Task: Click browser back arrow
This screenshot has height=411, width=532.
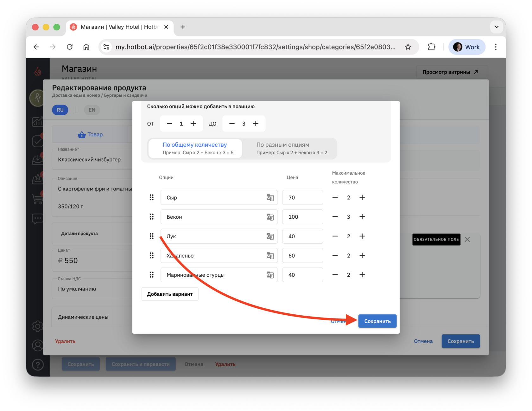Action: (x=36, y=47)
